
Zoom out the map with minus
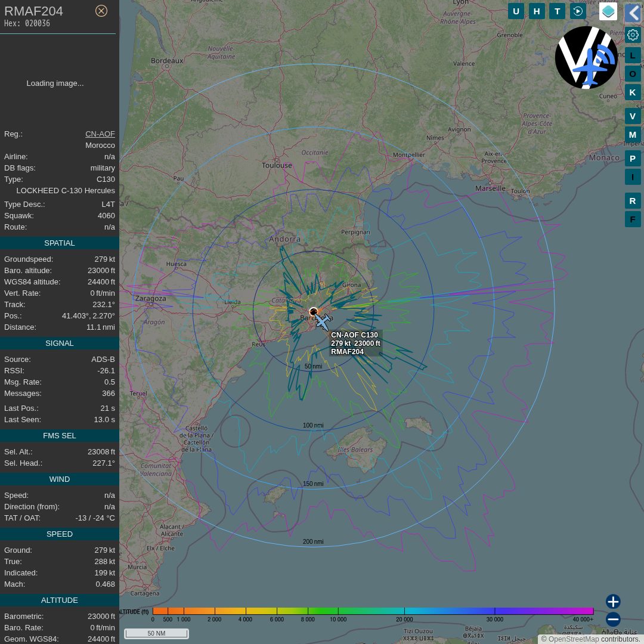pyautogui.click(x=613, y=620)
